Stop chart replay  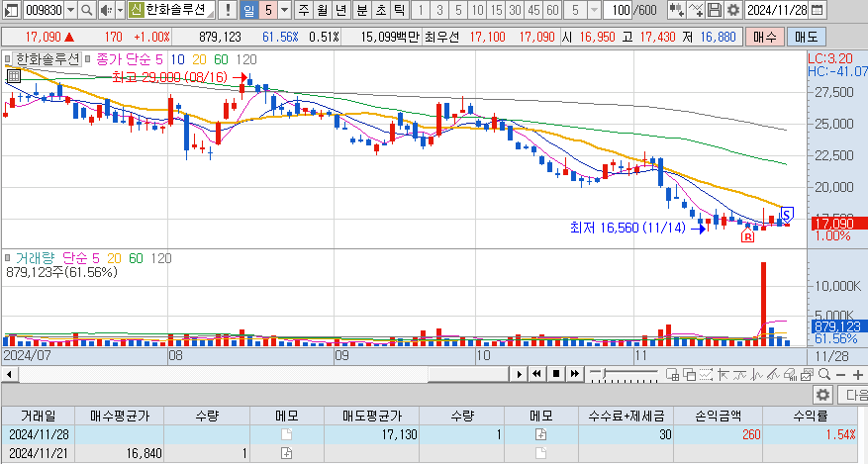[556, 374]
